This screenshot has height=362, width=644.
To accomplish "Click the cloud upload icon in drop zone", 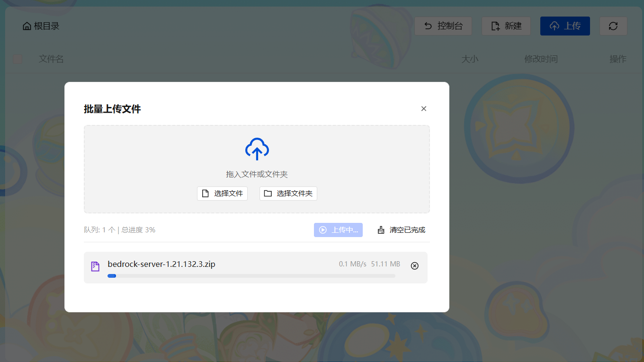I will point(257,149).
